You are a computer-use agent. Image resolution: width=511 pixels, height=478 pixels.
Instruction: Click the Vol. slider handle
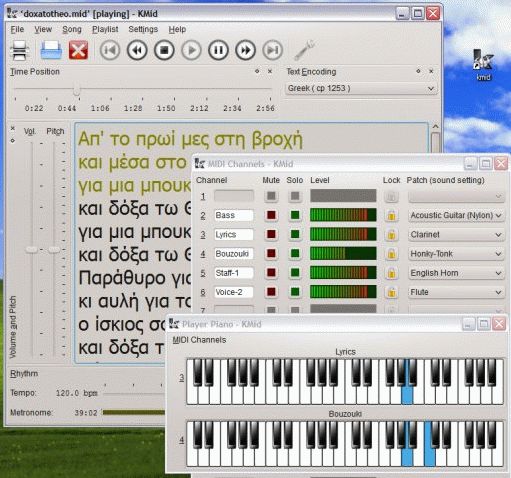coord(32,249)
